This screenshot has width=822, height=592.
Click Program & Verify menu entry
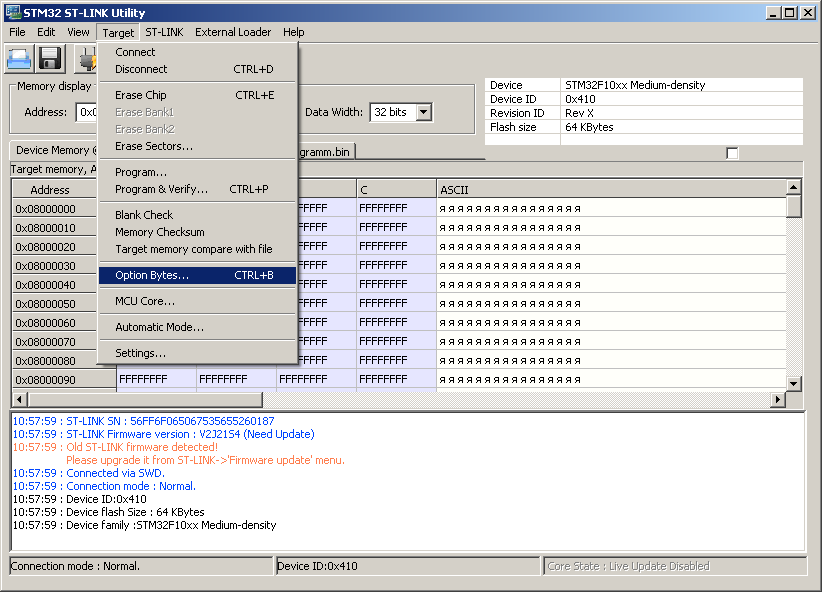pyautogui.click(x=161, y=189)
